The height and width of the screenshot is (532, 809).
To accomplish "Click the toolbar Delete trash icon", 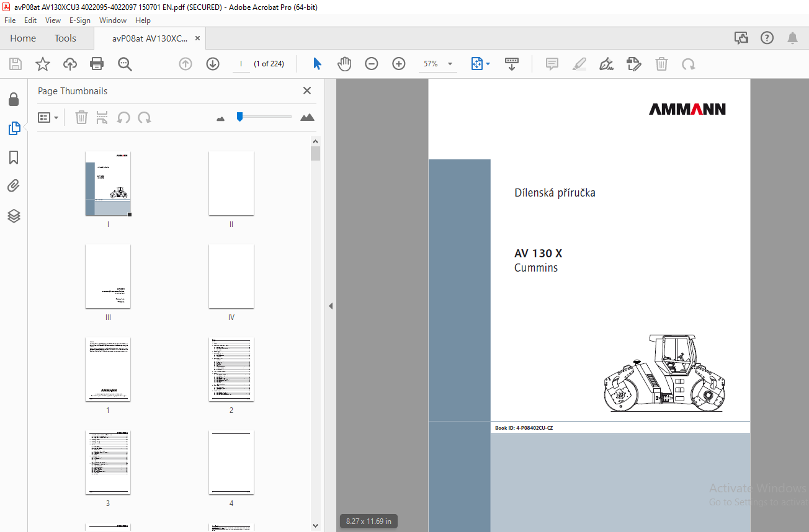I will tap(662, 64).
